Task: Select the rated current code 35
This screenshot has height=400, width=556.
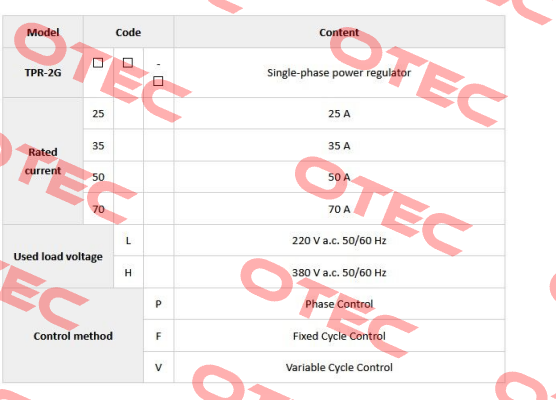Action: pos(98,146)
